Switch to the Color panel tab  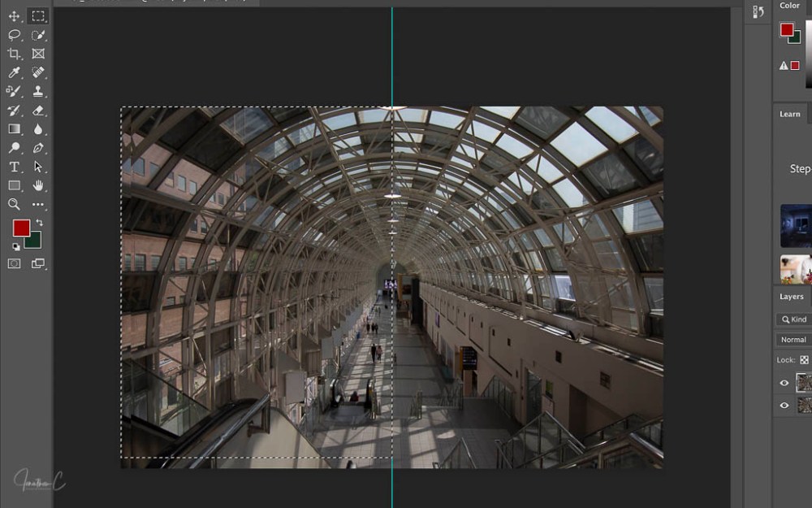pyautogui.click(x=790, y=6)
